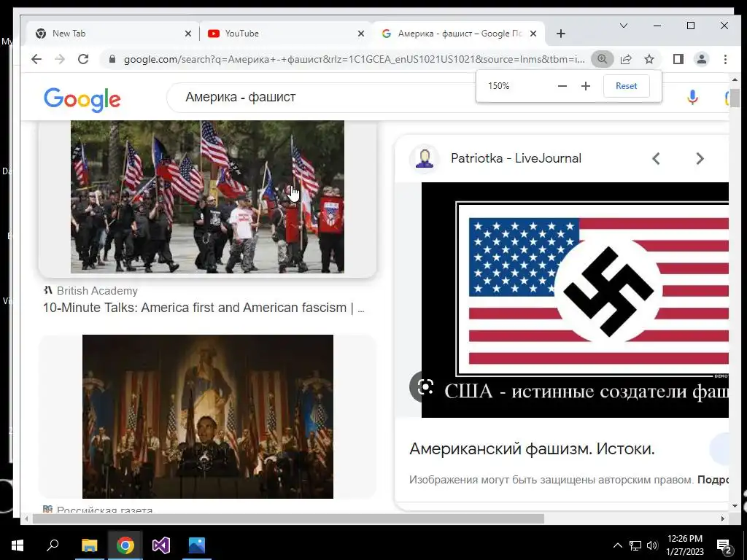The width and height of the screenshot is (747, 560).
Task: Open the Chrome profile avatar
Action: click(x=701, y=59)
